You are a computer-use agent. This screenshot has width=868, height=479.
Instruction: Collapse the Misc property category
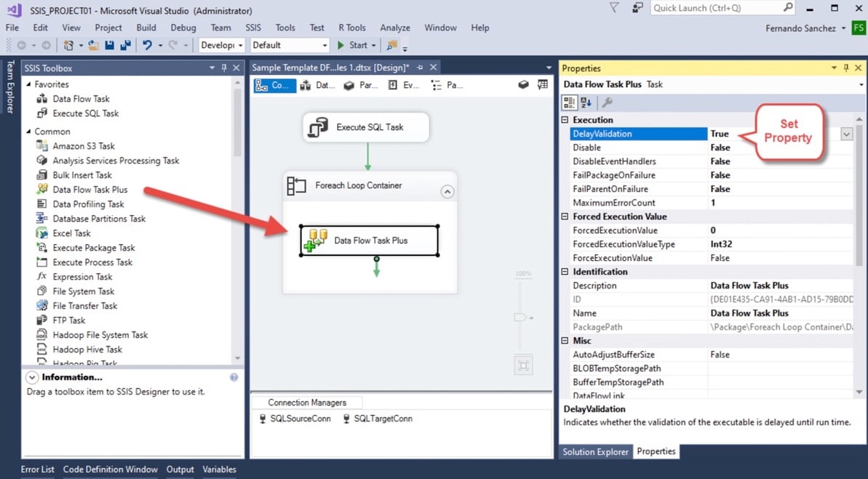(x=565, y=341)
